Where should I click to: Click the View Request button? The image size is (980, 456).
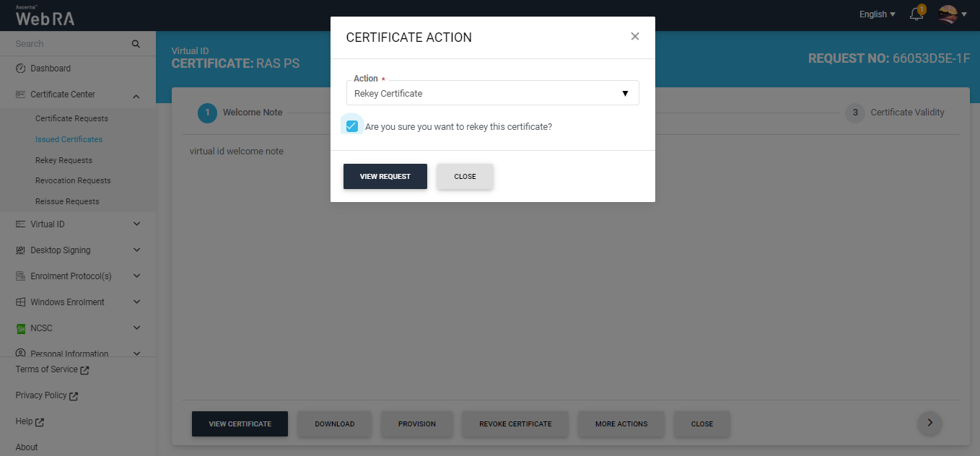click(x=385, y=177)
